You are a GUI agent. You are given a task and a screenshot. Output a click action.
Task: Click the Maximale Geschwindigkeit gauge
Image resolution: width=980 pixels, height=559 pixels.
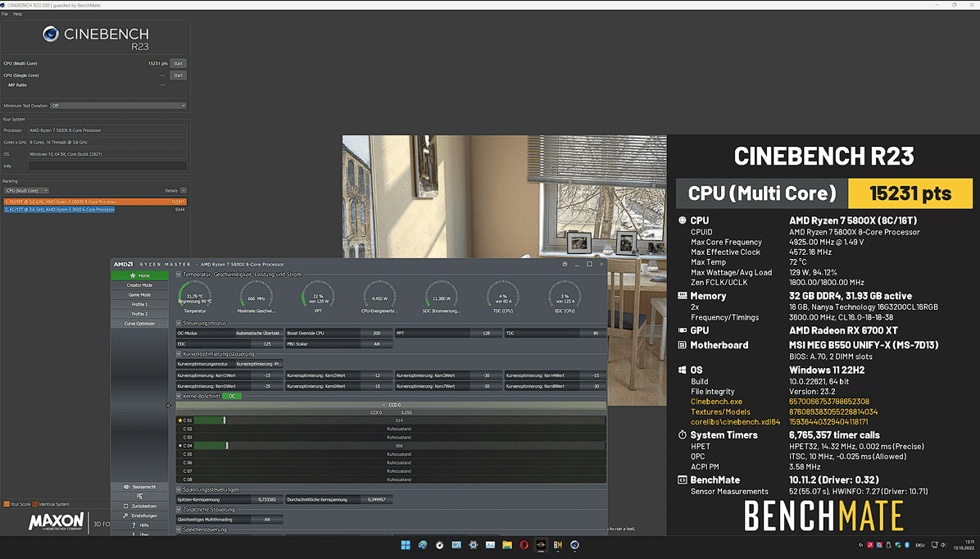click(x=256, y=298)
